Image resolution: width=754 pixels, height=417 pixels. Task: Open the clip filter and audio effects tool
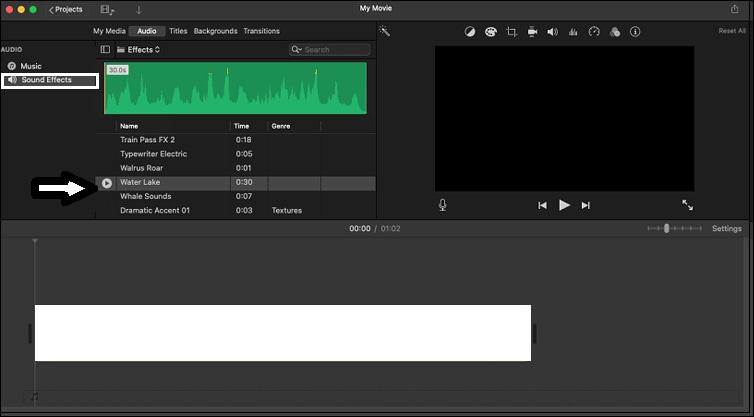pyautogui.click(x=615, y=32)
